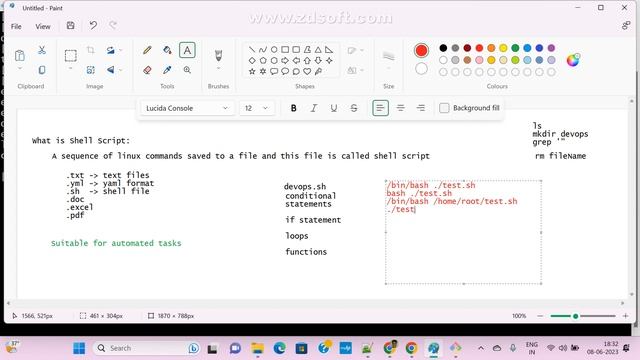Expand the Paste options arrow
The image size is (640, 360).
(x=20, y=69)
